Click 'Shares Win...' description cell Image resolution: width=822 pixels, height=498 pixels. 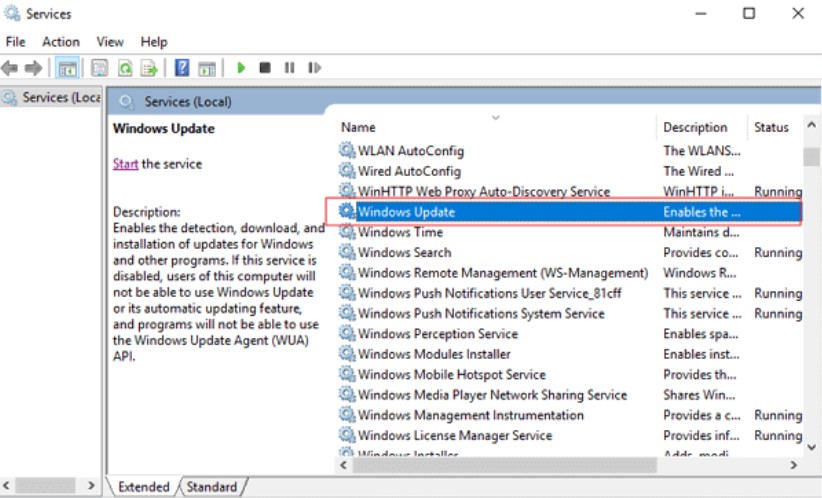point(699,395)
